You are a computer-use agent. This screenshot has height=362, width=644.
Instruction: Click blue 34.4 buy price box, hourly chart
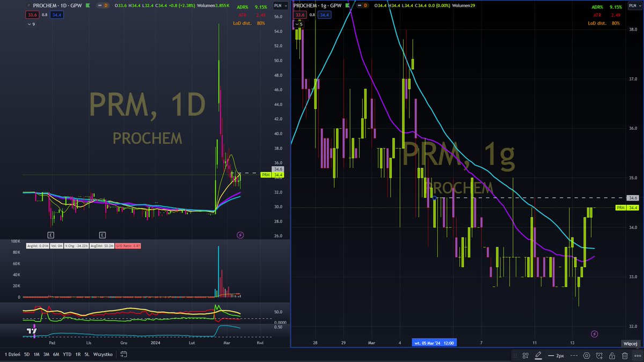pyautogui.click(x=324, y=15)
